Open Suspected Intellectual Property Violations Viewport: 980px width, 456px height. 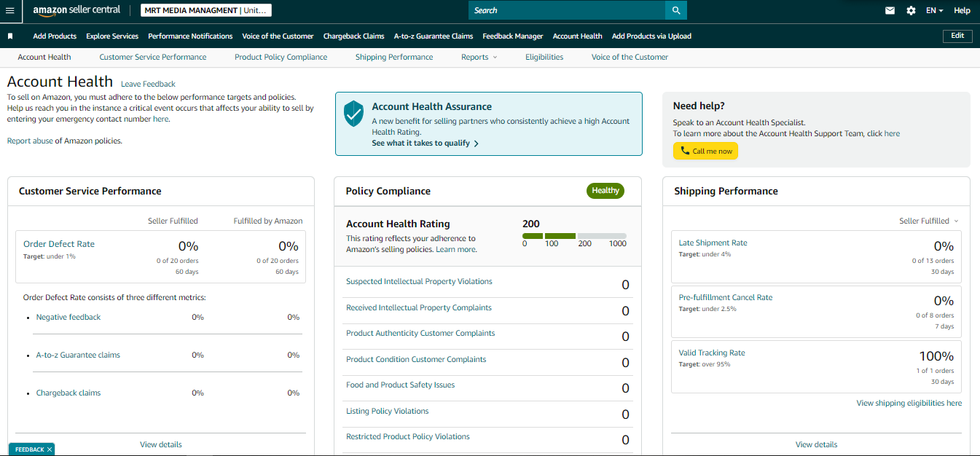pos(419,281)
